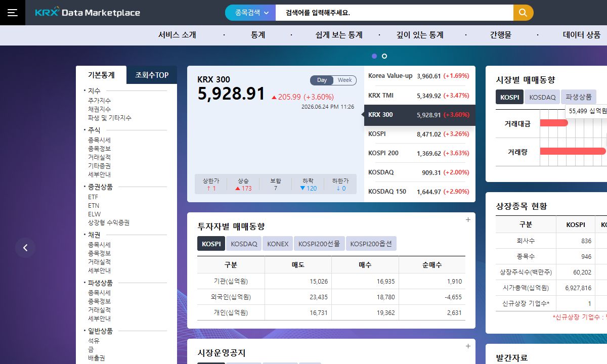Screen dimensions: 607x364
Task: Open 주가지수 under 지수
Action: [x=100, y=101]
